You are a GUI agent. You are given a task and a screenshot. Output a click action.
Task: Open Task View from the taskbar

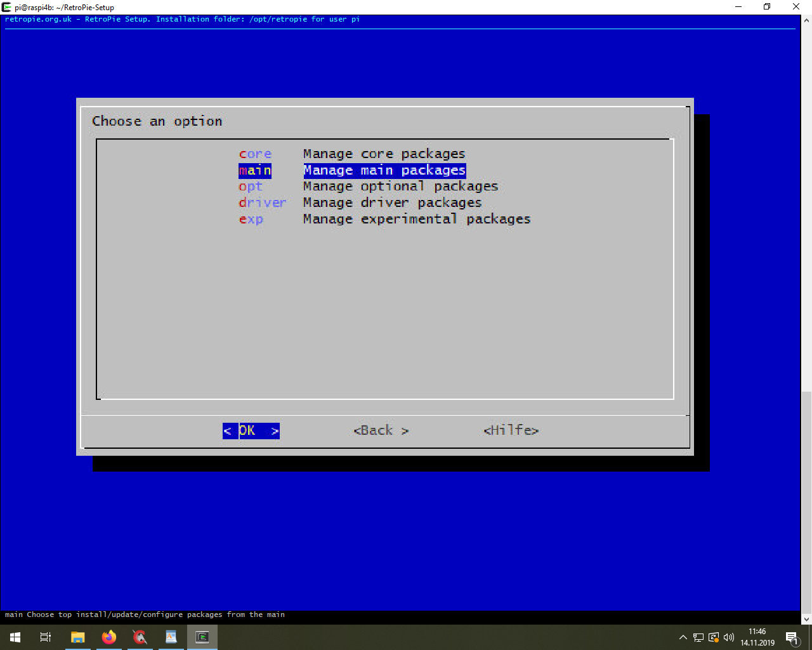(46, 637)
